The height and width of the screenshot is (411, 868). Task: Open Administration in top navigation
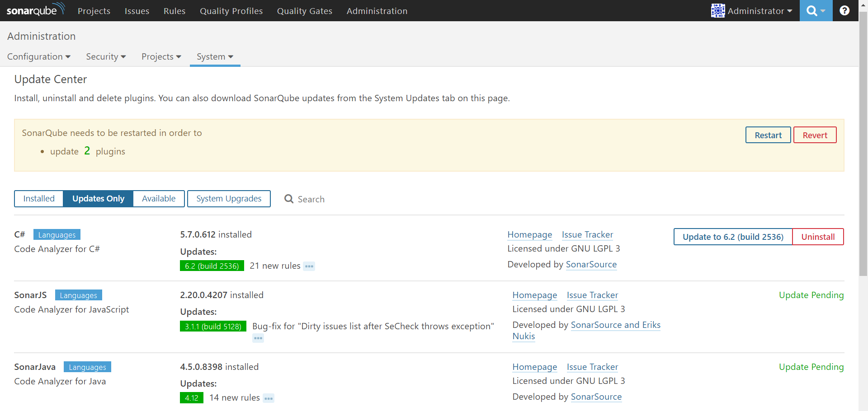(x=377, y=11)
